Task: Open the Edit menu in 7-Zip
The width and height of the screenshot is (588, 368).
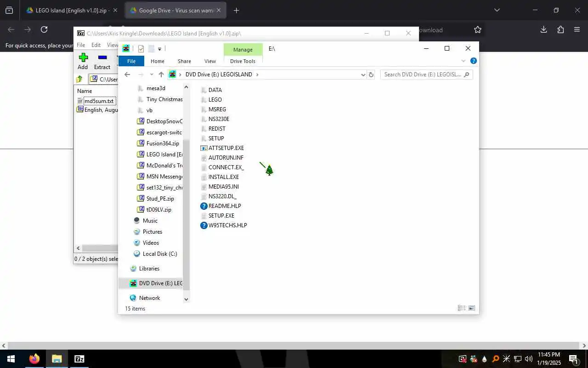Action: click(x=96, y=45)
